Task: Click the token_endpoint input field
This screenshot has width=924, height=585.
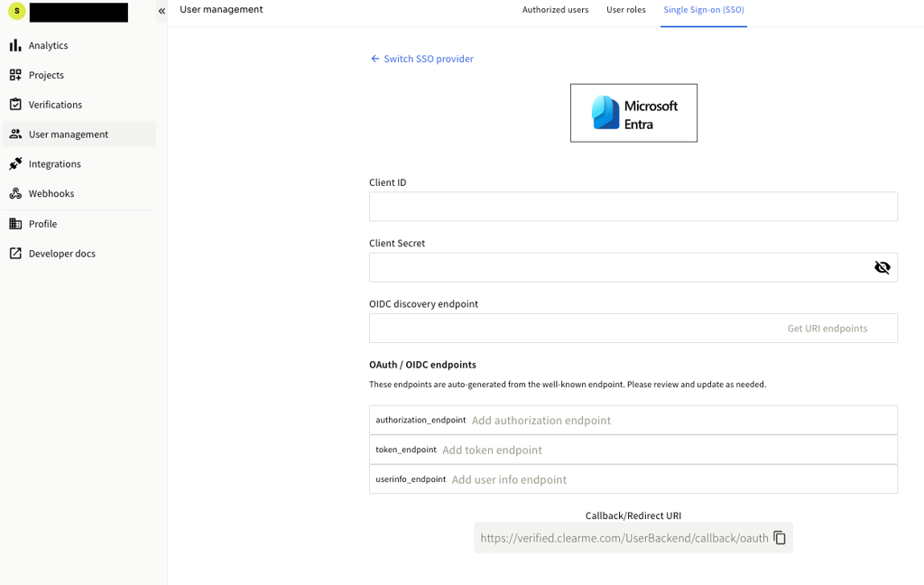Action: pyautogui.click(x=633, y=450)
